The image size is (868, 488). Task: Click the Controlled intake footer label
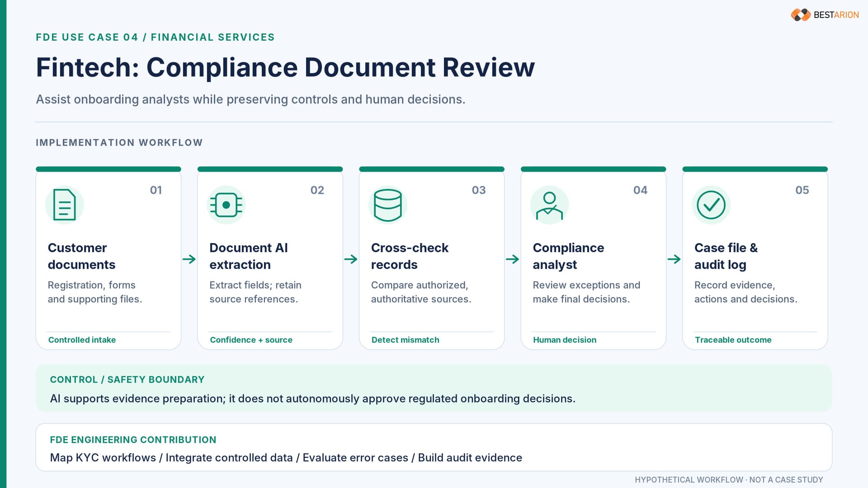[82, 340]
